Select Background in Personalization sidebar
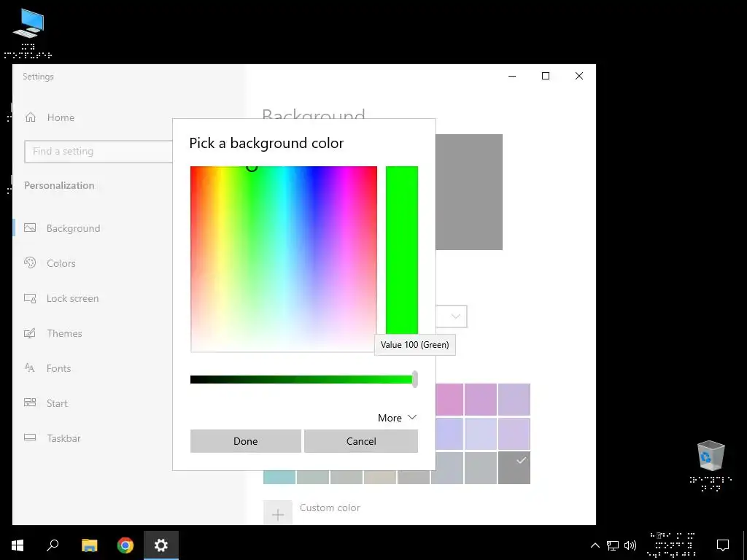The height and width of the screenshot is (560, 747). pos(74,228)
